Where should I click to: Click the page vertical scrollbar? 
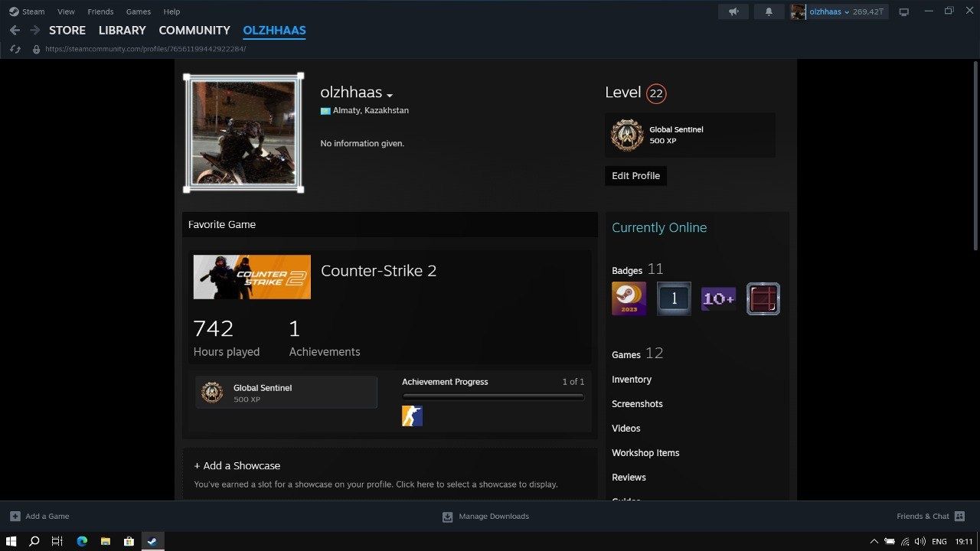click(x=975, y=157)
